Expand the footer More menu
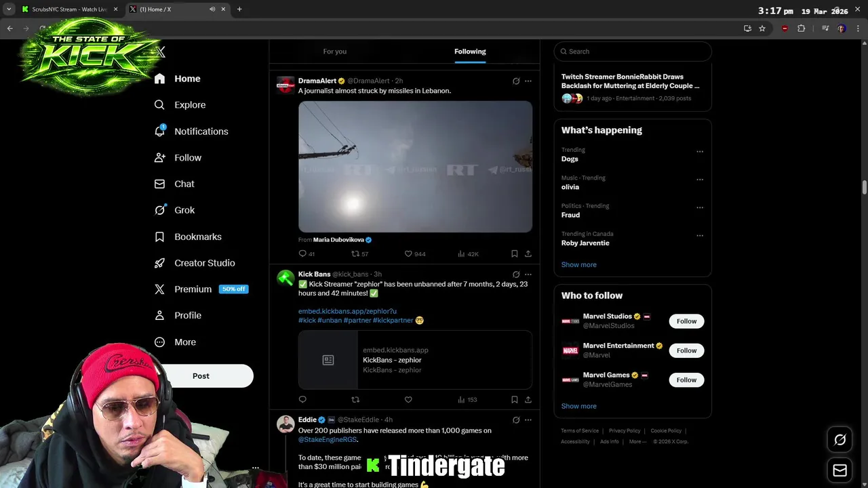The image size is (868, 488). tap(637, 442)
